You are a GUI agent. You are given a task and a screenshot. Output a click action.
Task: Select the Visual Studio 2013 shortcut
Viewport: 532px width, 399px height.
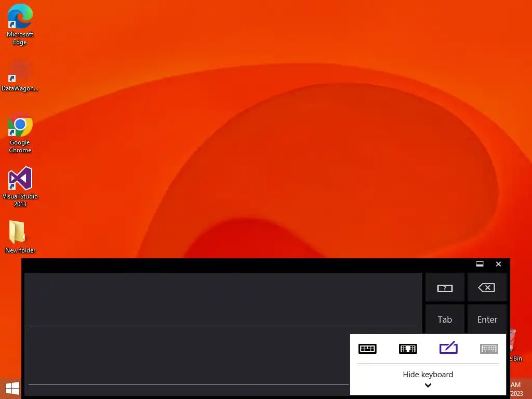pyautogui.click(x=20, y=187)
